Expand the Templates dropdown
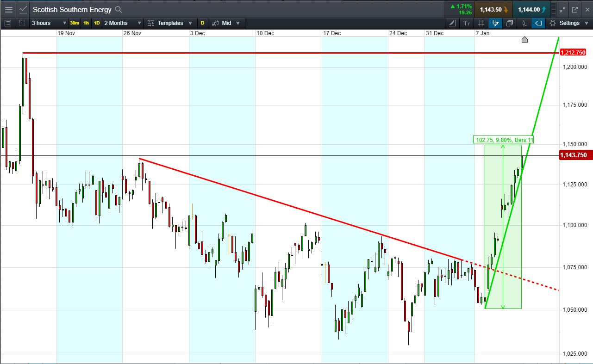 (170, 23)
